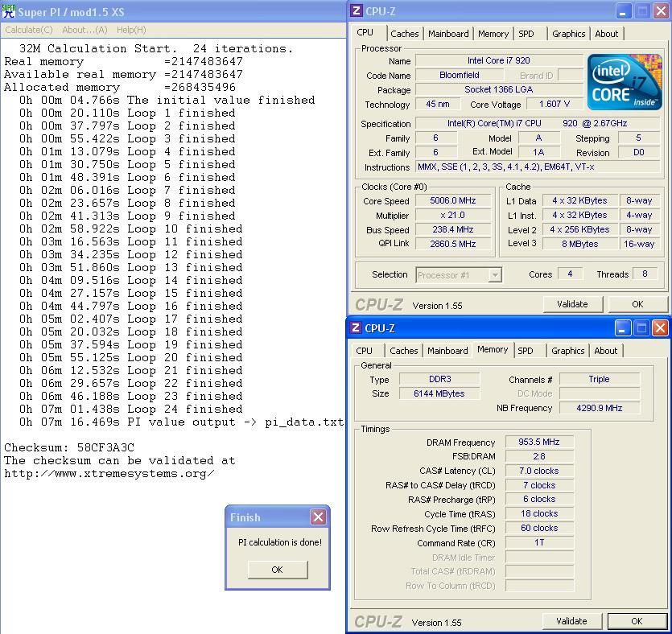Click the Bus Speed 238.4 MHz value
The image size is (672, 634).
(453, 229)
